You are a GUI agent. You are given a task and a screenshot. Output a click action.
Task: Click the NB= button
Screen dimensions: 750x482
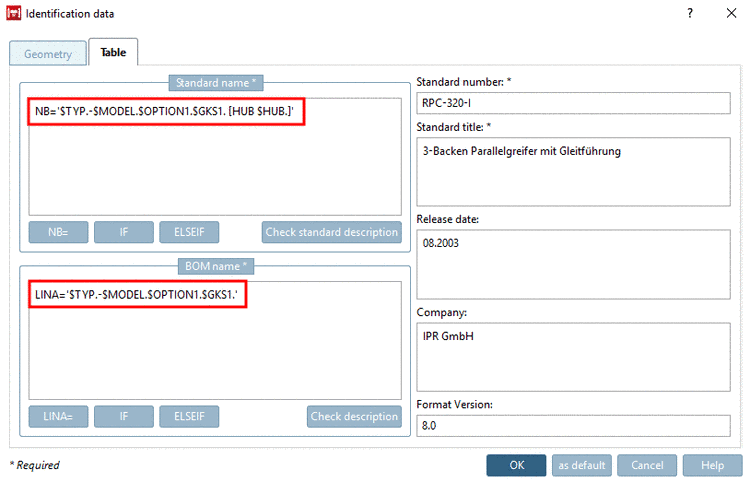[x=58, y=232]
